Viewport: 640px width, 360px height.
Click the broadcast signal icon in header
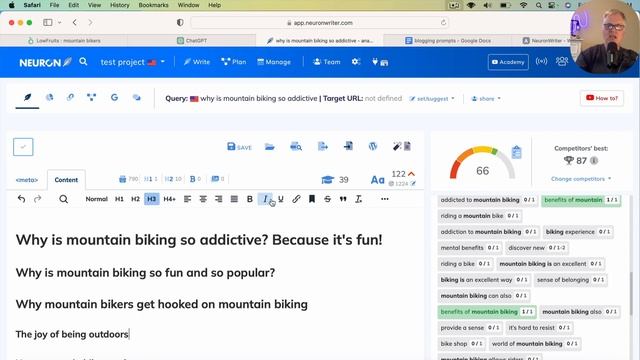click(x=541, y=62)
